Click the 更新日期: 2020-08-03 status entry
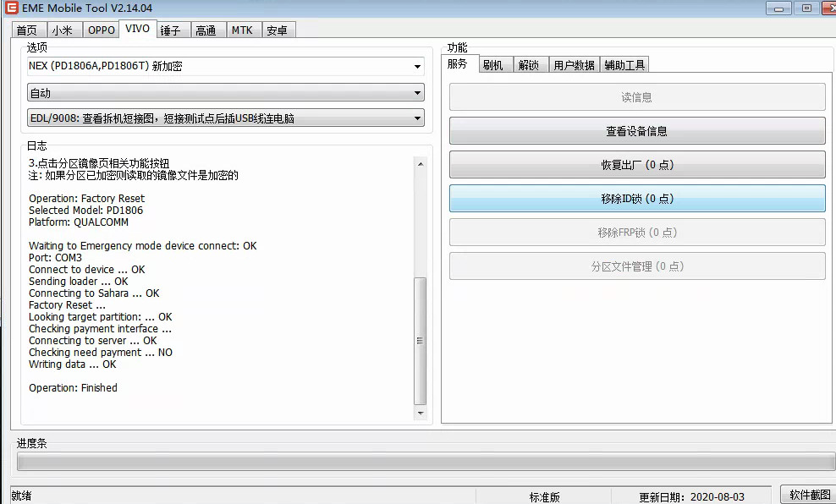 point(691,497)
